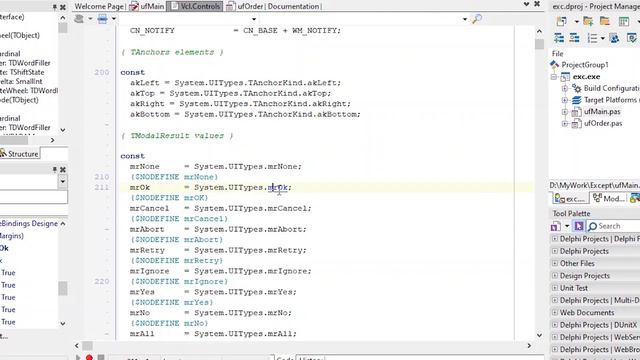Switch to the ufMain editor tab
This screenshot has height=360, width=640.
[x=147, y=6]
